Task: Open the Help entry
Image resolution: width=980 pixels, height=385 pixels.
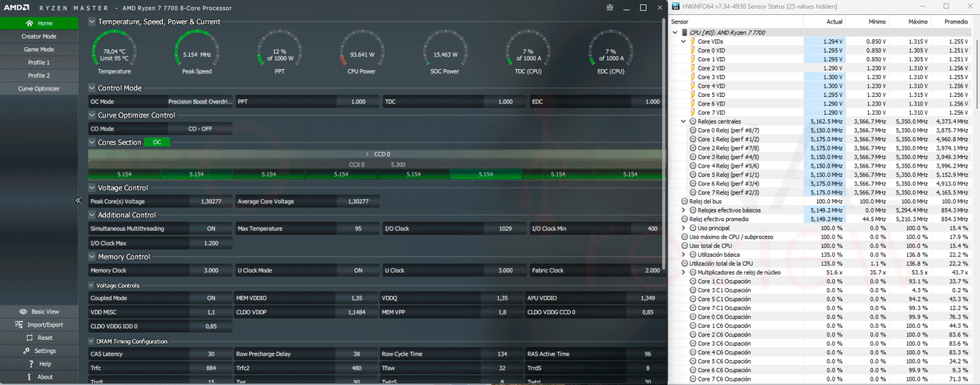Action: [39, 364]
